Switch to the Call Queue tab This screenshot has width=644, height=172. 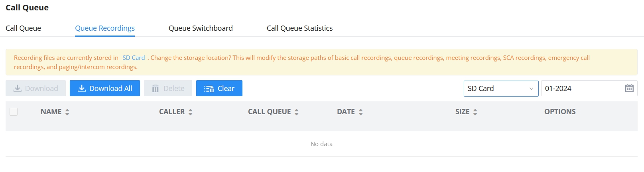click(23, 28)
